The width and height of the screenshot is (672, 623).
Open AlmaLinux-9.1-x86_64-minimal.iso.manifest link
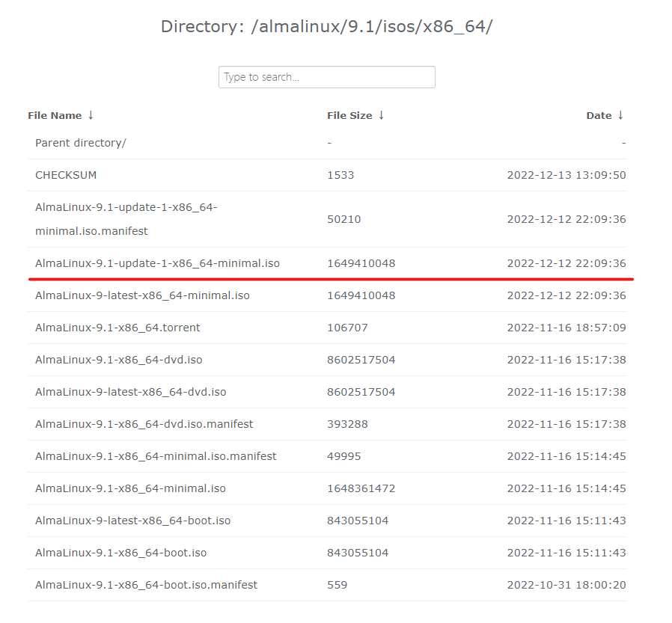coord(156,456)
